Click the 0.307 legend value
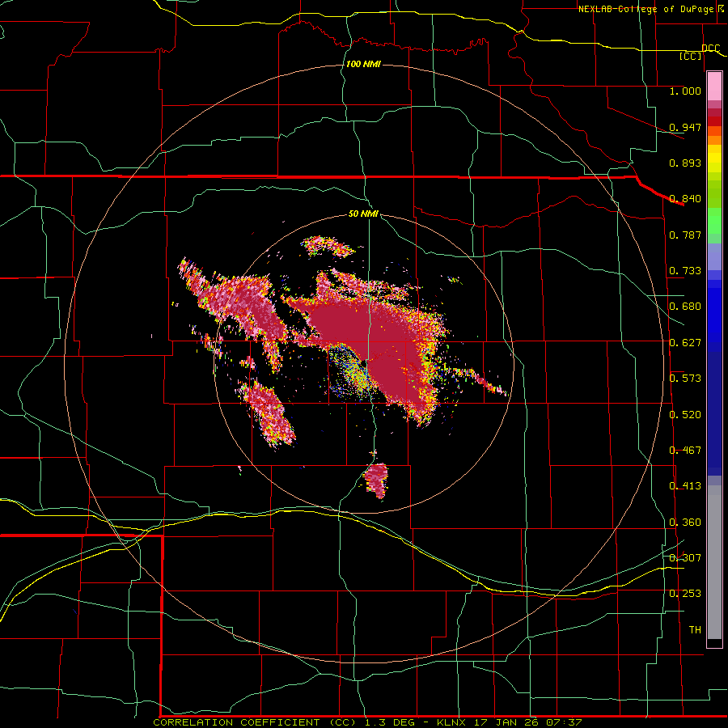 coord(685,558)
